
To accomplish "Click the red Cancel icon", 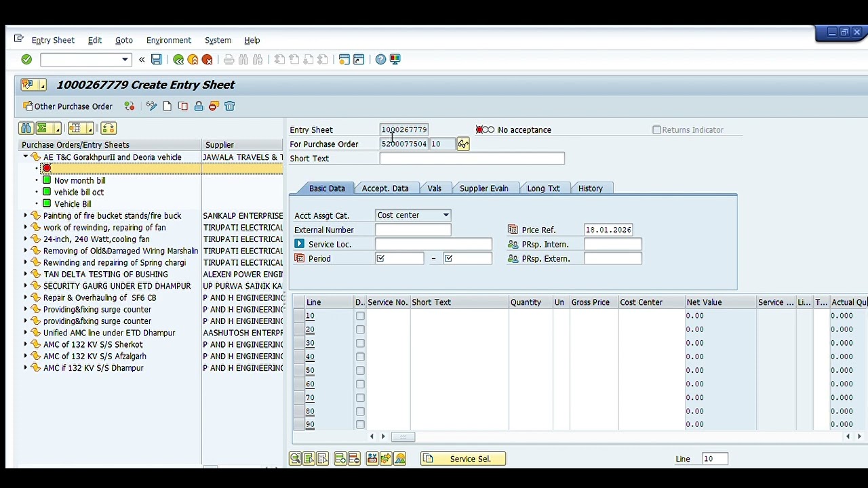I will 208,60.
